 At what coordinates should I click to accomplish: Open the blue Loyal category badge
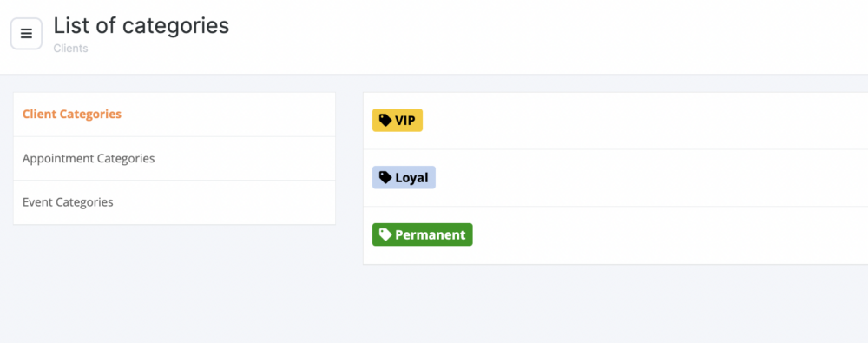pyautogui.click(x=404, y=177)
